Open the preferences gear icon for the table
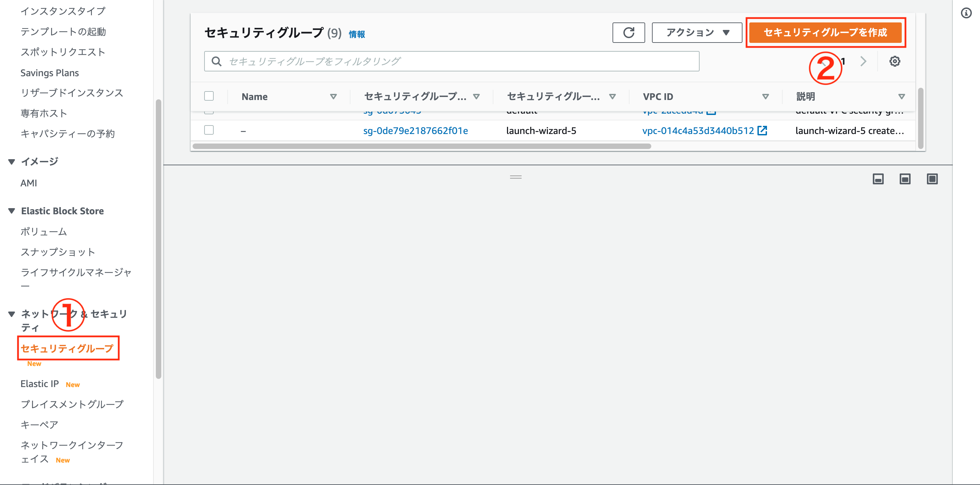Viewport: 980px width, 485px height. pyautogui.click(x=895, y=61)
